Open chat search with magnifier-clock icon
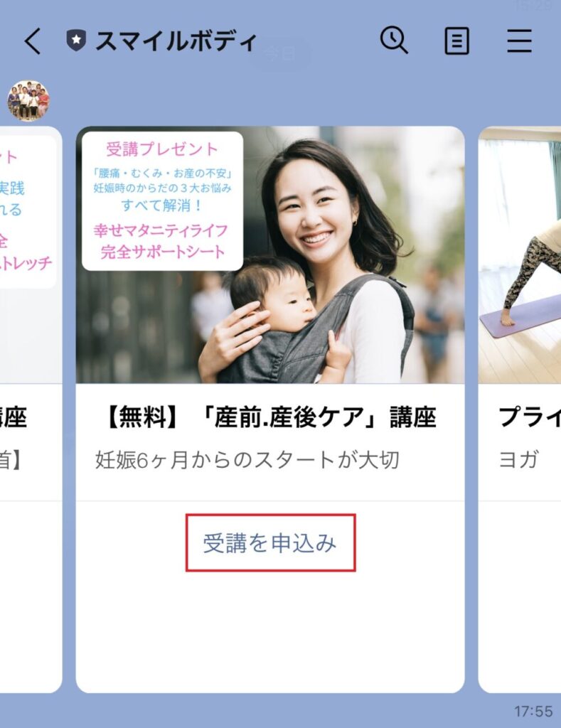Image resolution: width=561 pixels, height=728 pixels. click(x=394, y=41)
